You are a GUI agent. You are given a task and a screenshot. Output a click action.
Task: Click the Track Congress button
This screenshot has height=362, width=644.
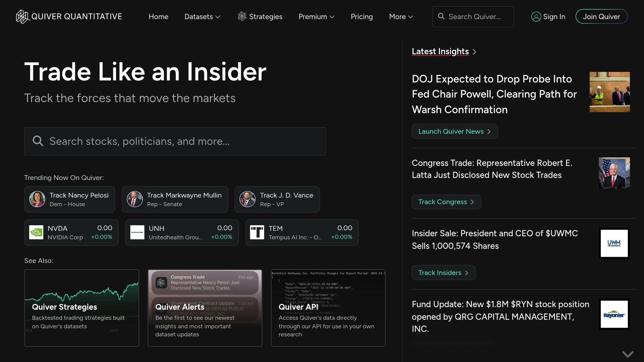click(447, 202)
